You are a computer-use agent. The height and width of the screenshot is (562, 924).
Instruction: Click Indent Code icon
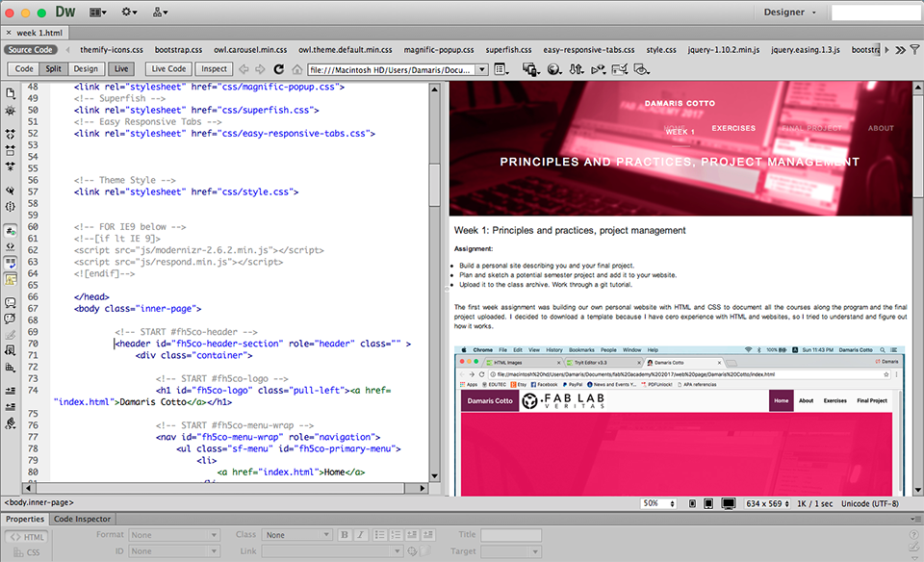11,391
